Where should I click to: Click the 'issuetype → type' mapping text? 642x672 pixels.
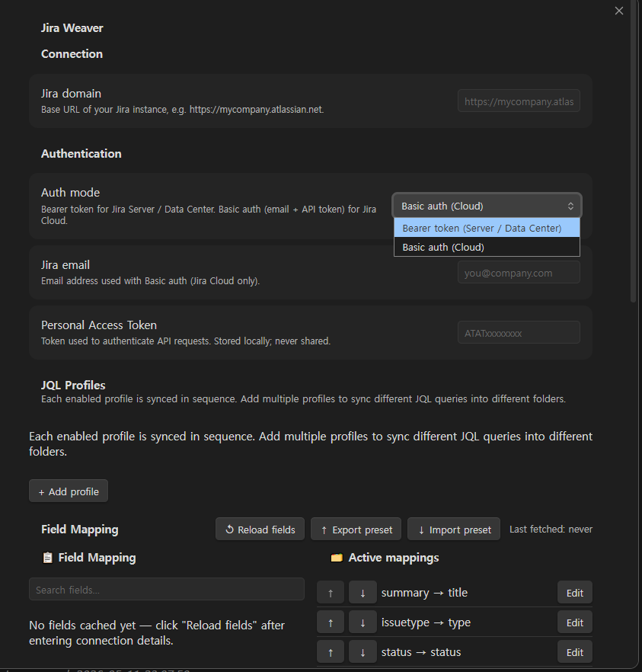coord(426,622)
